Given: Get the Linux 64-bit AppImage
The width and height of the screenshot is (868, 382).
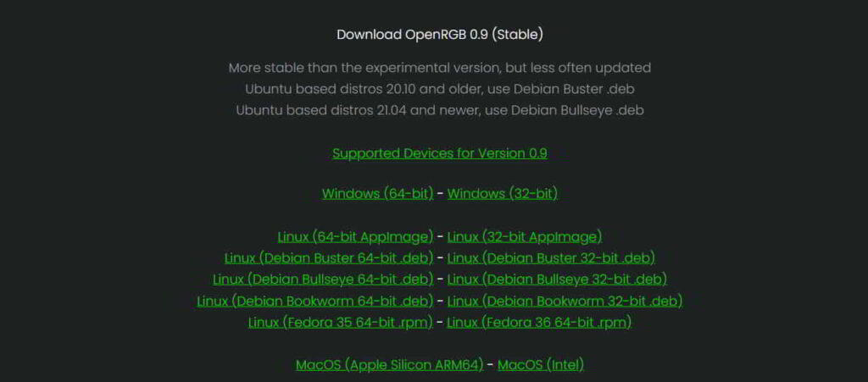Looking at the screenshot, I should (355, 237).
